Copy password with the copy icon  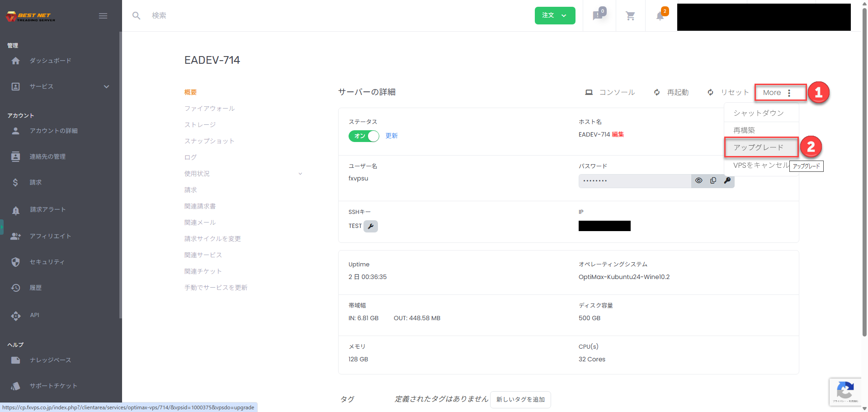pos(713,180)
